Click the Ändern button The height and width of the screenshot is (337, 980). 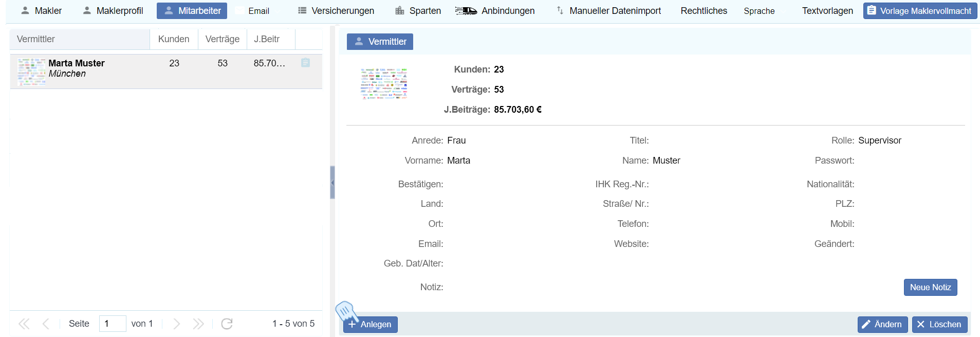[882, 324]
